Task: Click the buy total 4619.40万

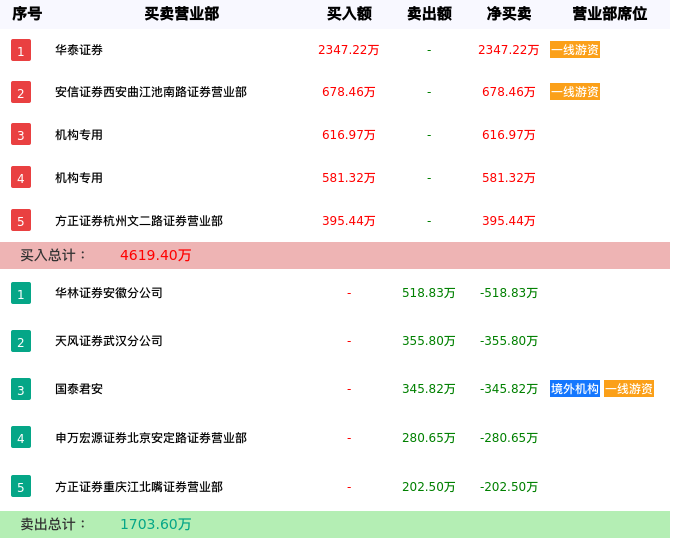Action: tap(156, 255)
